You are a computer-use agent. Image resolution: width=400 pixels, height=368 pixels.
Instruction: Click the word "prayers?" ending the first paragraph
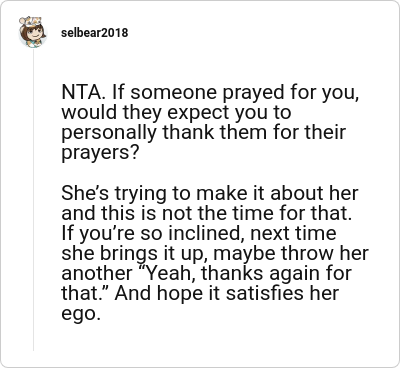point(99,153)
